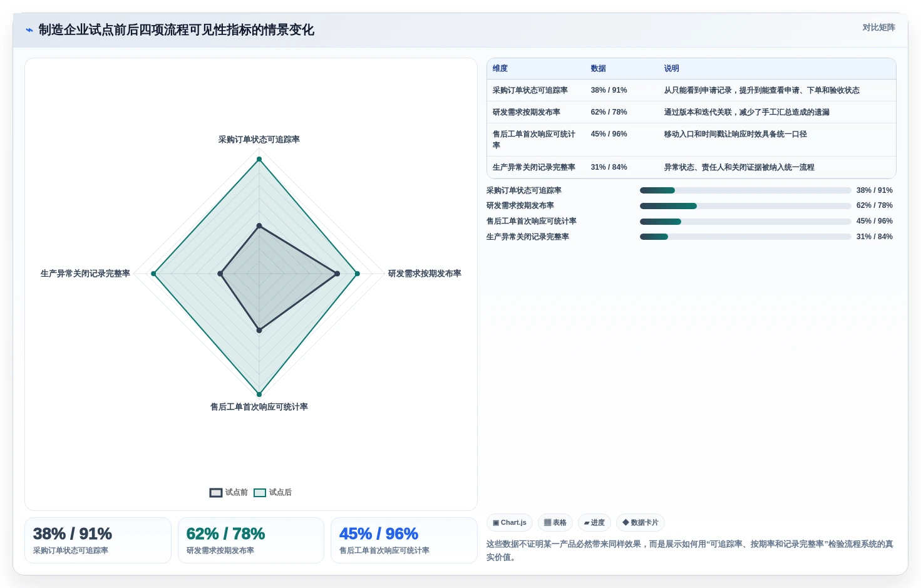Click the 维度 column header
921x588 pixels.
[500, 69]
